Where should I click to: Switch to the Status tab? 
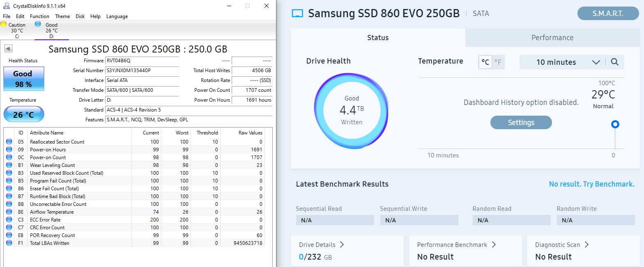(378, 38)
